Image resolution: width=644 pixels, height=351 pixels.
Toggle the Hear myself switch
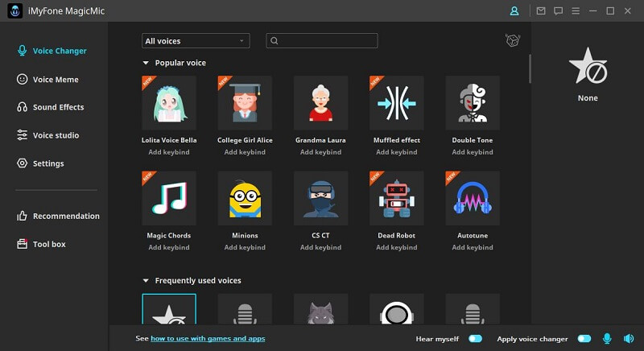point(475,339)
